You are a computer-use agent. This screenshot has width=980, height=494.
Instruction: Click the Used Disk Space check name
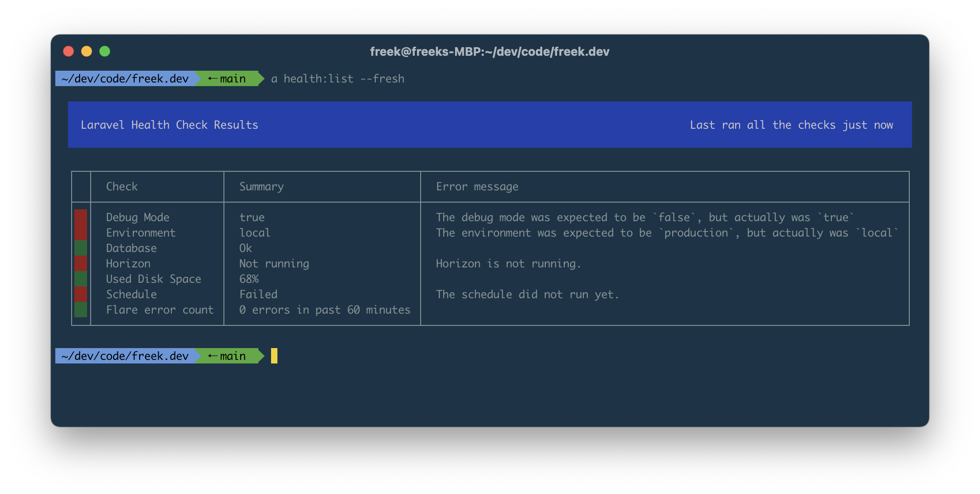(154, 279)
